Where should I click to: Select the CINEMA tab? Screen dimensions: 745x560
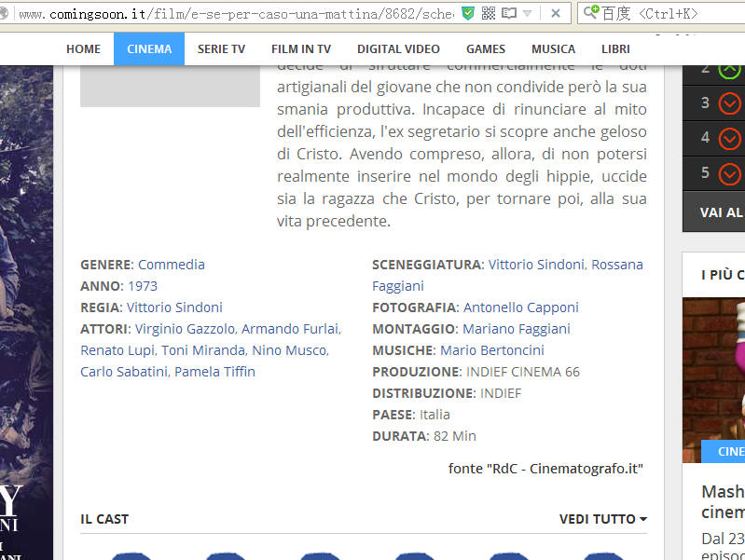(149, 49)
